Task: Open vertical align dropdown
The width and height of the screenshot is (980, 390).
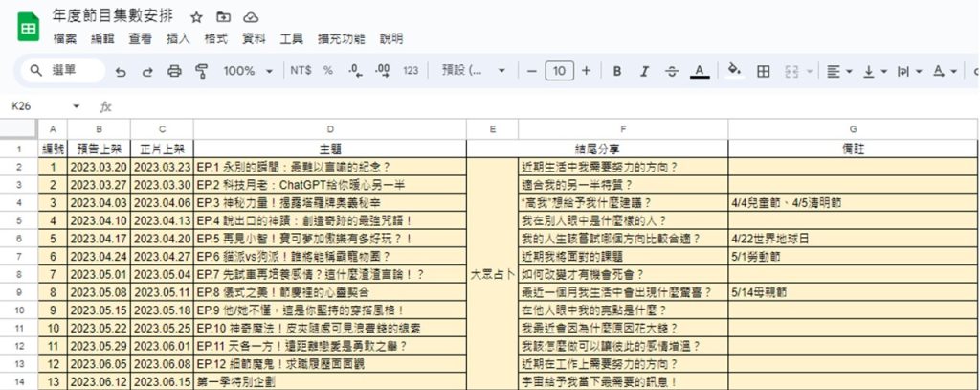Action: pos(875,71)
